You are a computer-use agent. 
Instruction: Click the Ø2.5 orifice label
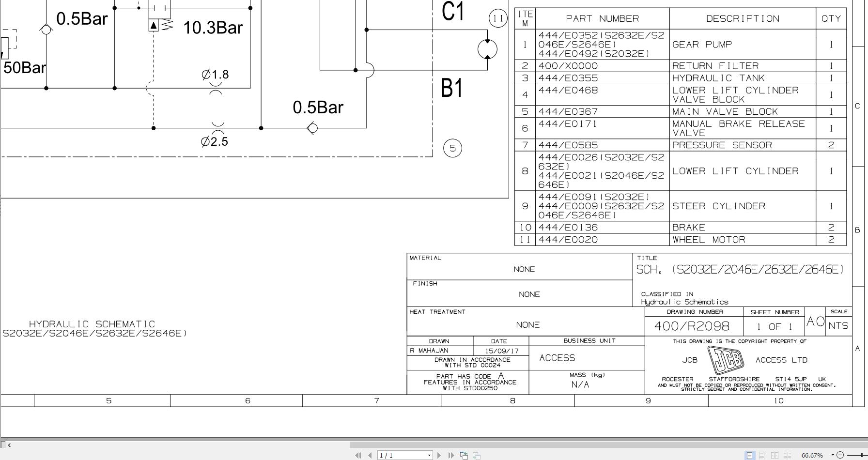tap(215, 141)
